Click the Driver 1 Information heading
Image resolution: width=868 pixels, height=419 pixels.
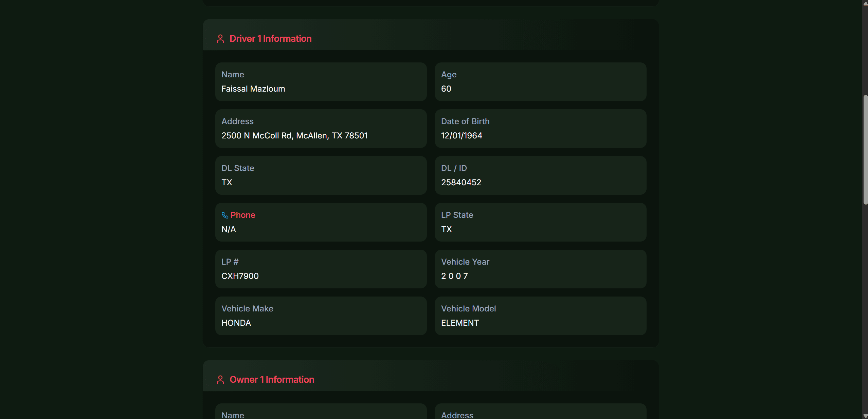(271, 38)
